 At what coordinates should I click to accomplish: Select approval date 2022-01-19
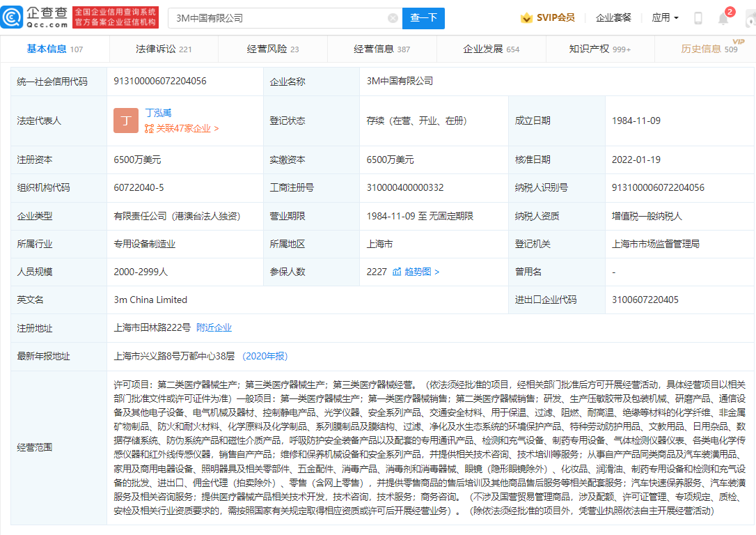(636, 160)
